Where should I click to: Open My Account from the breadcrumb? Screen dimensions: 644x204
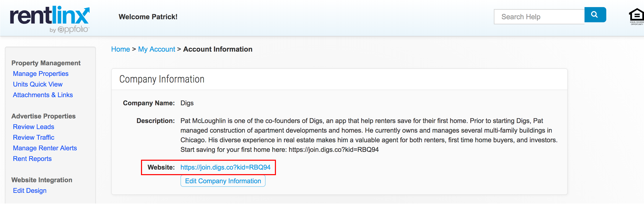(x=156, y=49)
